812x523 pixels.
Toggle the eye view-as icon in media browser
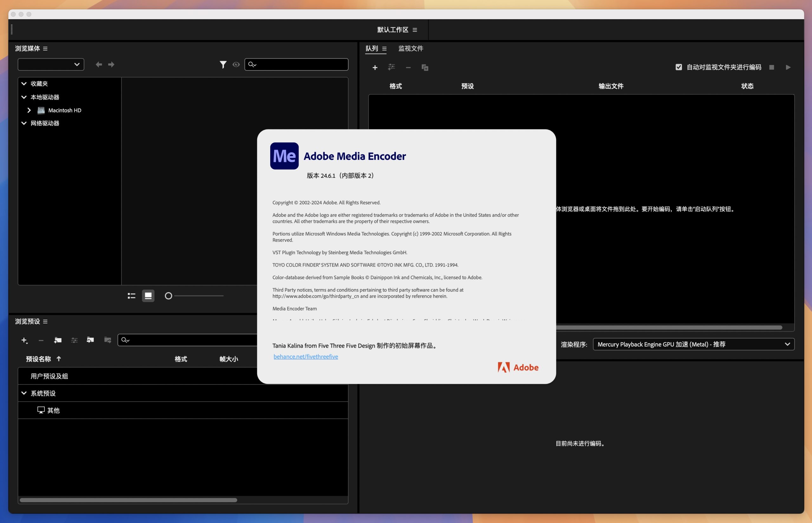(236, 65)
